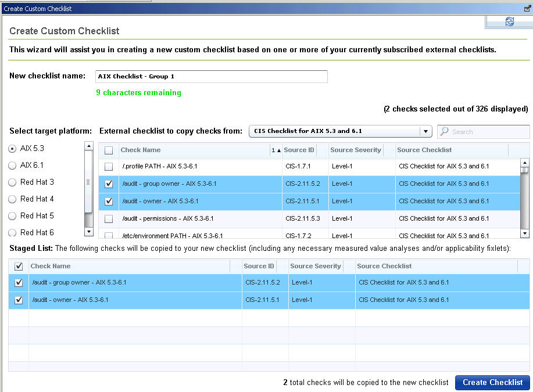This screenshot has height=392, width=533.
Task: Click platform list scroll up arrow
Action: [88, 146]
